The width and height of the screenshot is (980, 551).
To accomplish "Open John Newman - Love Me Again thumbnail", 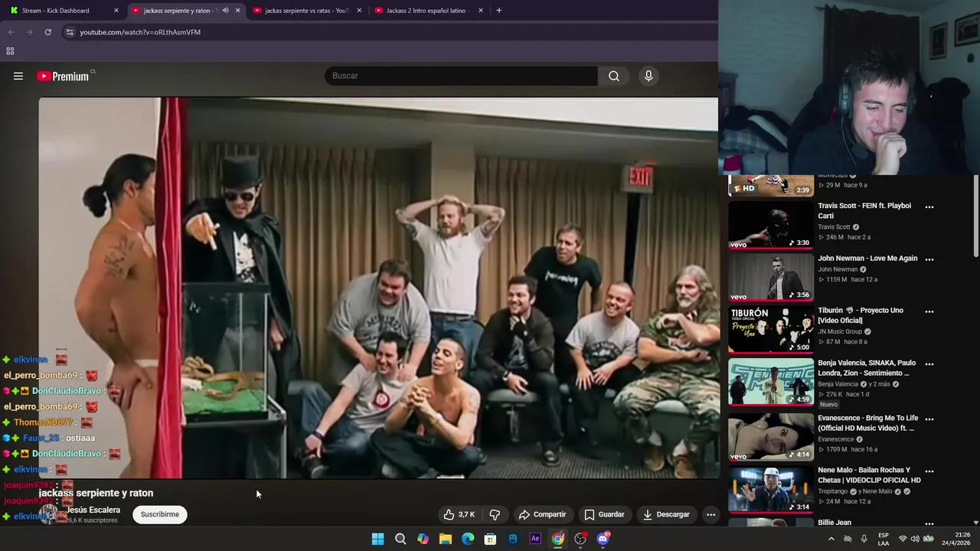I will (770, 277).
